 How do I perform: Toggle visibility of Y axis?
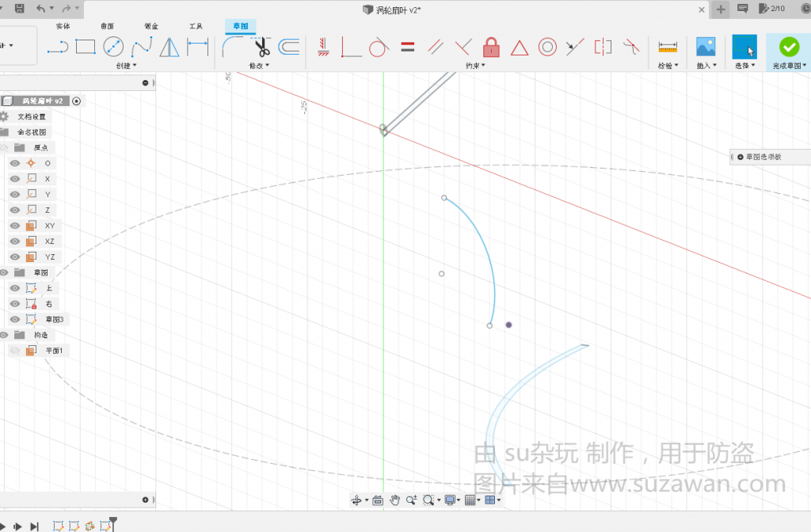(15, 195)
